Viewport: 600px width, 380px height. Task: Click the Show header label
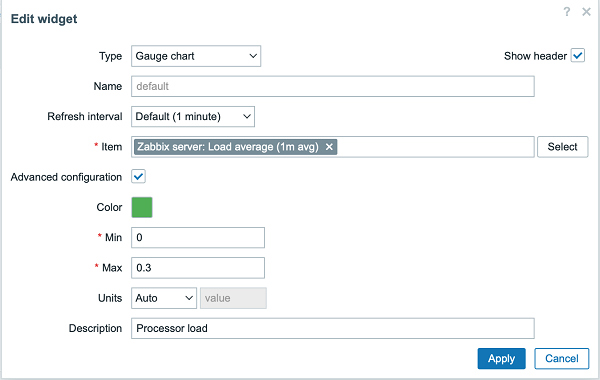click(535, 56)
